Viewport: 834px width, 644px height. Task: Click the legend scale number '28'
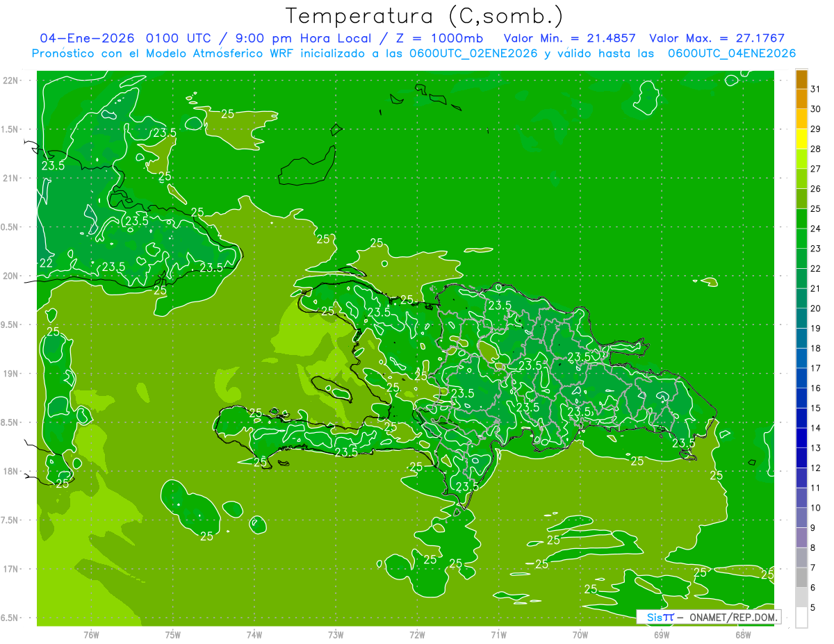click(815, 149)
